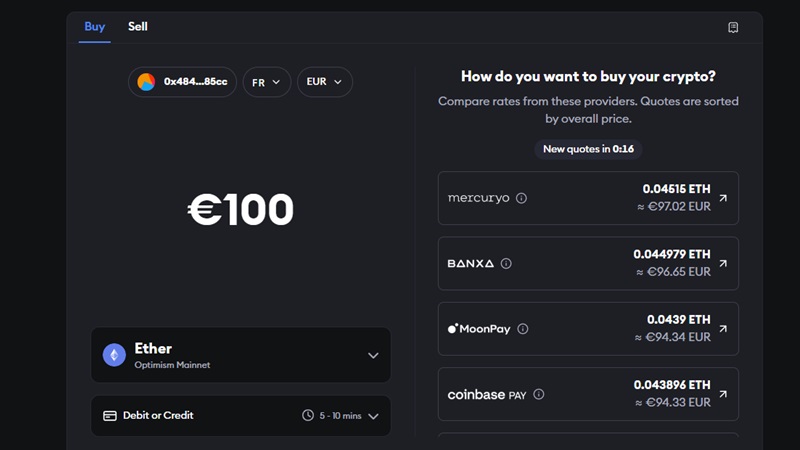
Task: Click the Mercuryo info icon
Action: tap(521, 198)
